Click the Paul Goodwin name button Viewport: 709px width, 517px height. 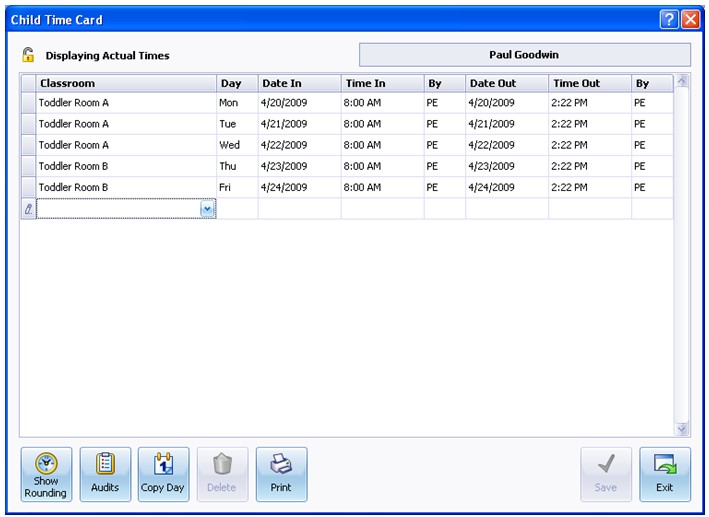point(525,55)
